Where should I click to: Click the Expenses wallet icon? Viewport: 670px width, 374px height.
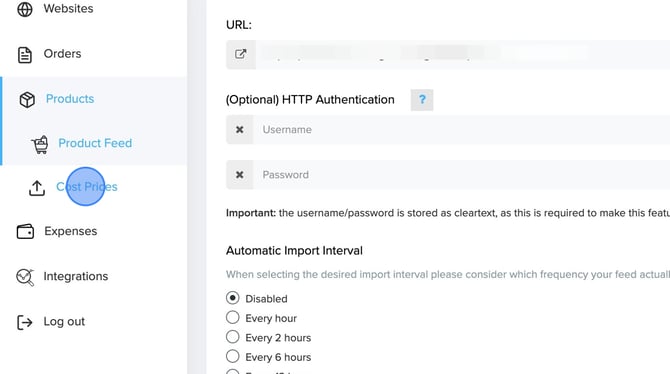point(25,231)
